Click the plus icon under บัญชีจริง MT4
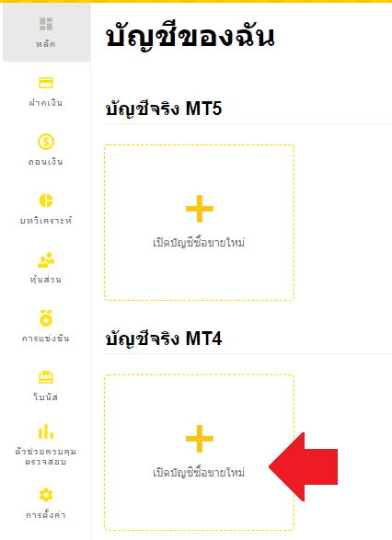The image size is (392, 540). point(200,439)
